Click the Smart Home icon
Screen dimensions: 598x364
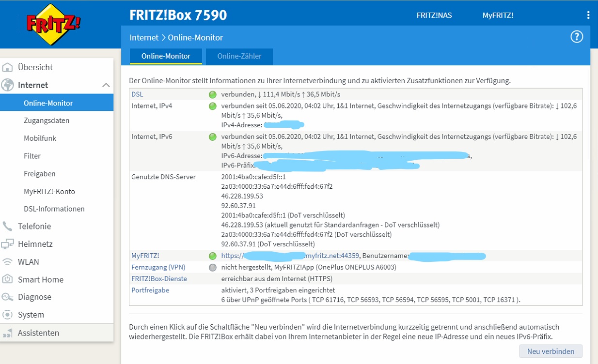[x=7, y=279]
